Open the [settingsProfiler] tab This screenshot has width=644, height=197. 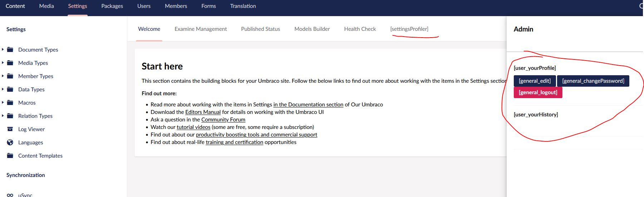point(409,29)
